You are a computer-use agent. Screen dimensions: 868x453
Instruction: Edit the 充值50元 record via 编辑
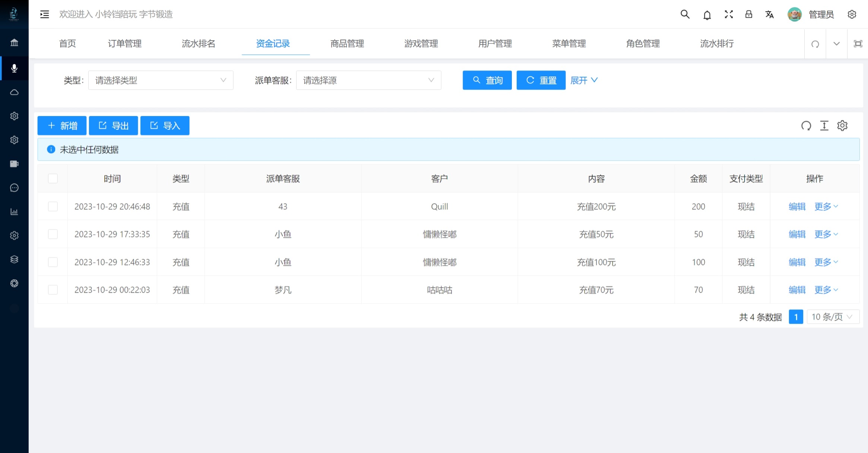click(x=797, y=234)
